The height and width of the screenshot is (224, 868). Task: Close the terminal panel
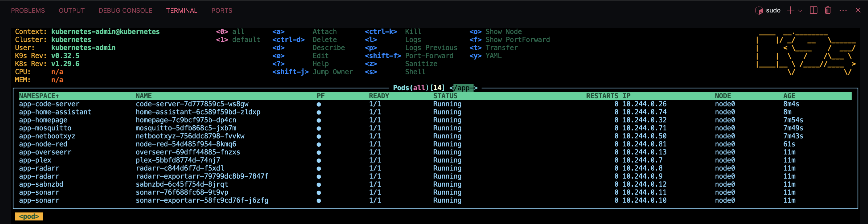pos(858,10)
